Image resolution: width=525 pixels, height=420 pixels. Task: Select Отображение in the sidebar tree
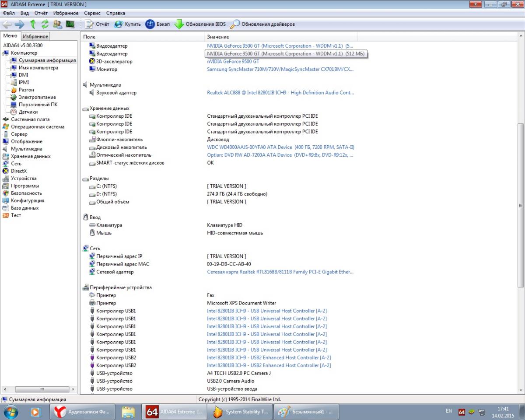27,142
